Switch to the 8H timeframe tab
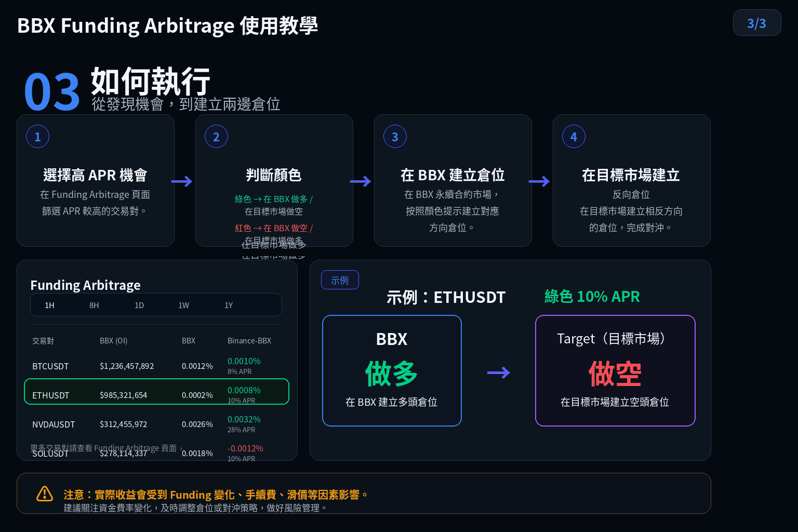The height and width of the screenshot is (532, 798). [94, 305]
